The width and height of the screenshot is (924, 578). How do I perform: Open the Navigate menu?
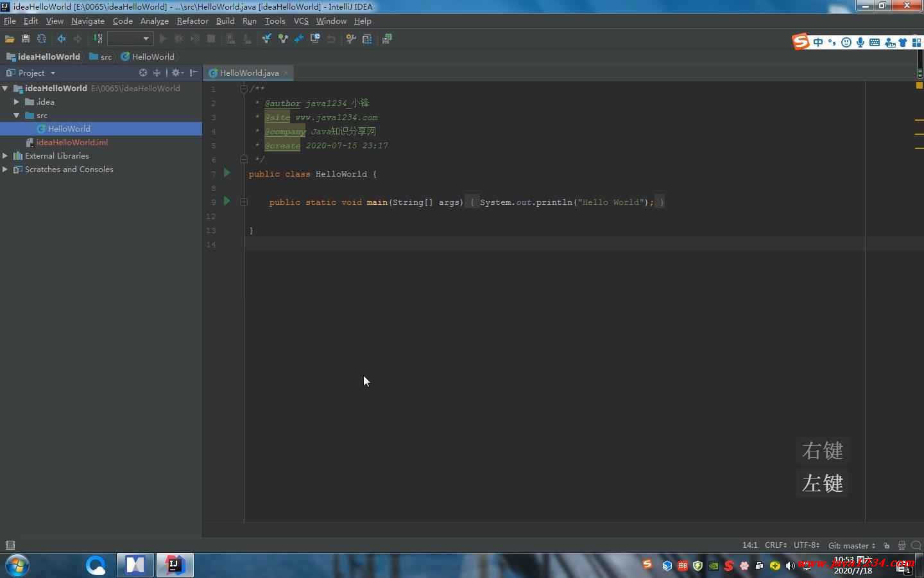coord(88,21)
